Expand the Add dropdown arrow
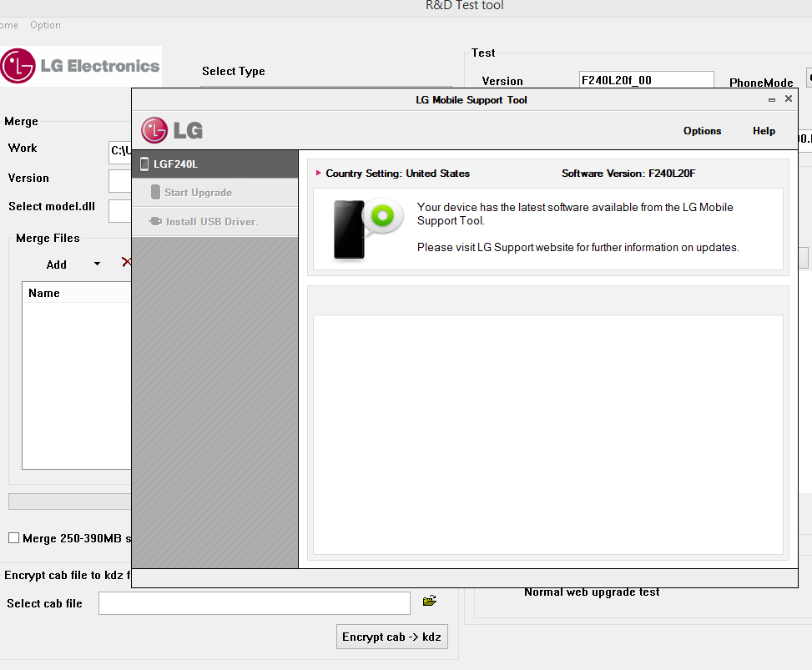812x670 pixels. 97,264
